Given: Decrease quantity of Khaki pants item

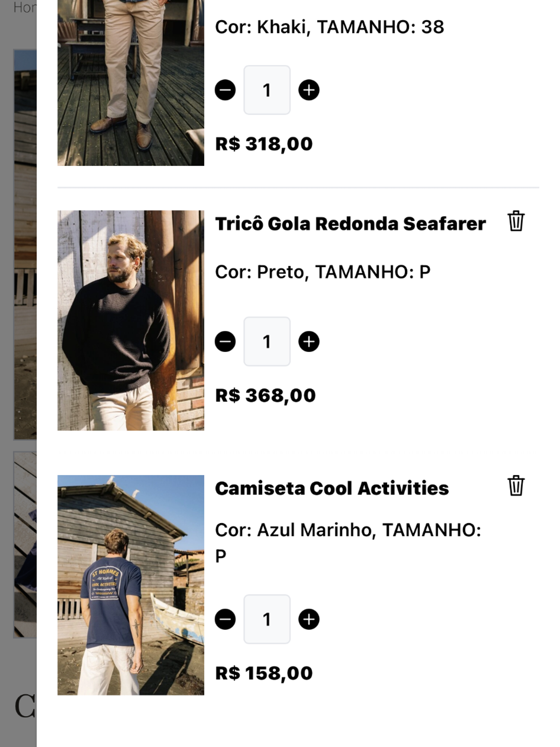Looking at the screenshot, I should click(225, 90).
